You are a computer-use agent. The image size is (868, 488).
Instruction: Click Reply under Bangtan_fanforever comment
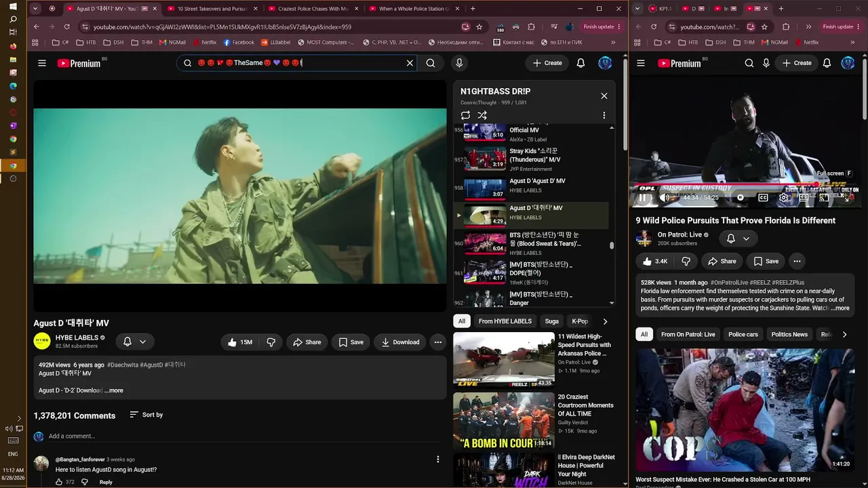106,482
